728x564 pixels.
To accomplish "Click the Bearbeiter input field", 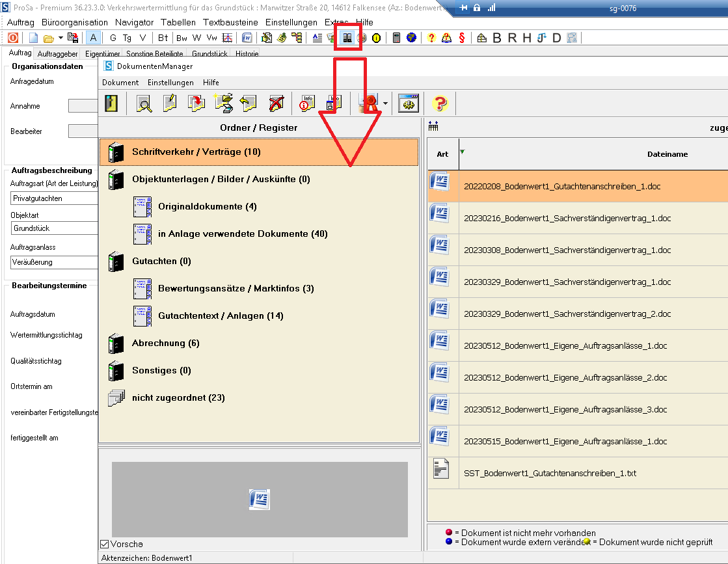I will (x=83, y=131).
